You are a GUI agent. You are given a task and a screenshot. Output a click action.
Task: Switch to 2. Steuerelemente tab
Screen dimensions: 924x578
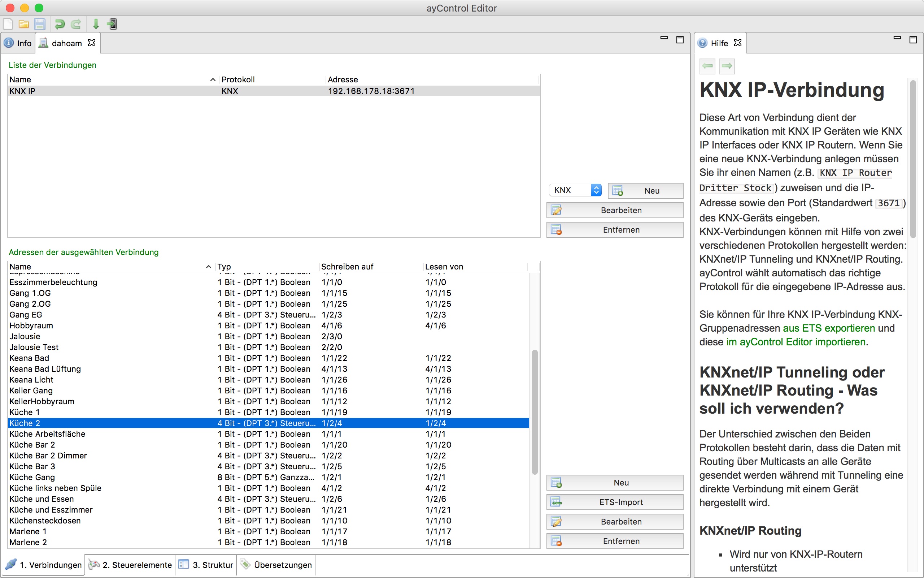(130, 565)
